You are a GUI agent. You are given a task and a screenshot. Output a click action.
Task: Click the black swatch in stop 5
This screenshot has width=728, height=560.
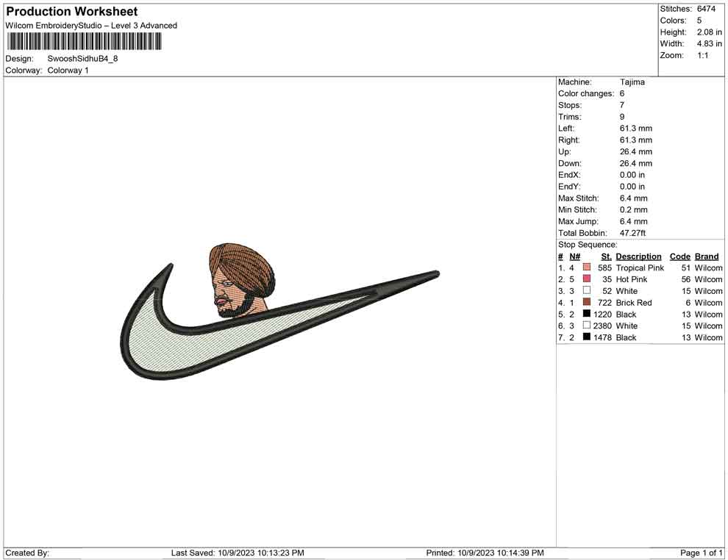click(587, 314)
